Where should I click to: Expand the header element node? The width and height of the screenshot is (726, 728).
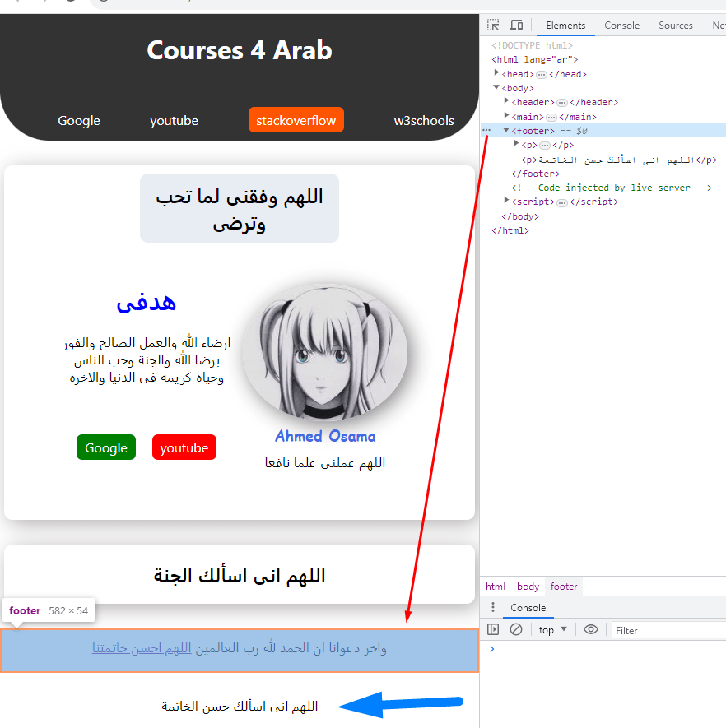pyautogui.click(x=506, y=100)
